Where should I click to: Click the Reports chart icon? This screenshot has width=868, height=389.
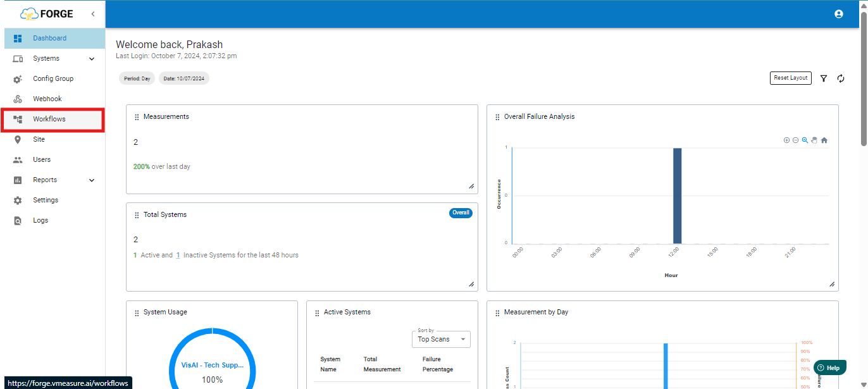click(18, 180)
